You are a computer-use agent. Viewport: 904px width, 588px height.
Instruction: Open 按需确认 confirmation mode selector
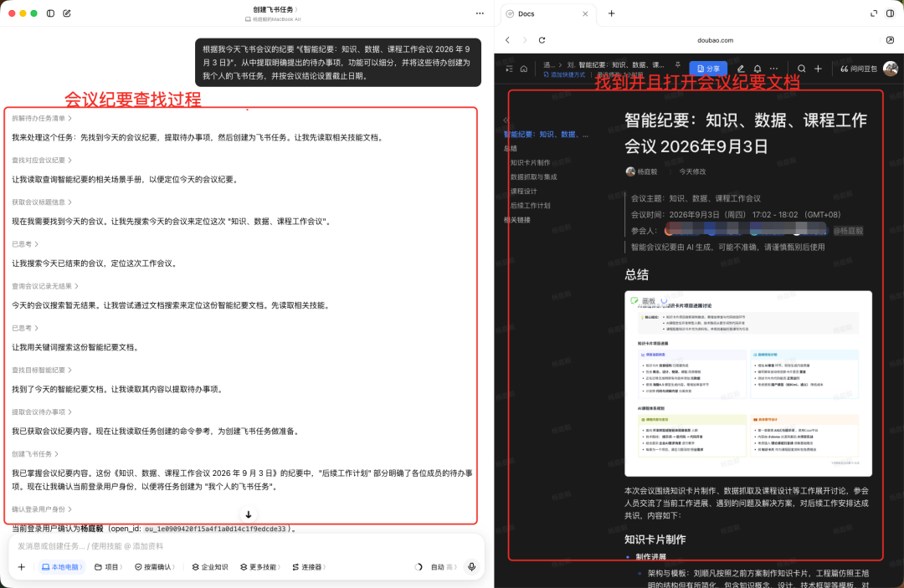coord(155,567)
